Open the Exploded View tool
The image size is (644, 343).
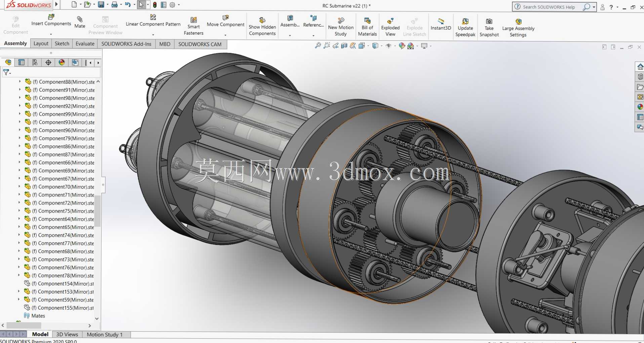point(390,27)
